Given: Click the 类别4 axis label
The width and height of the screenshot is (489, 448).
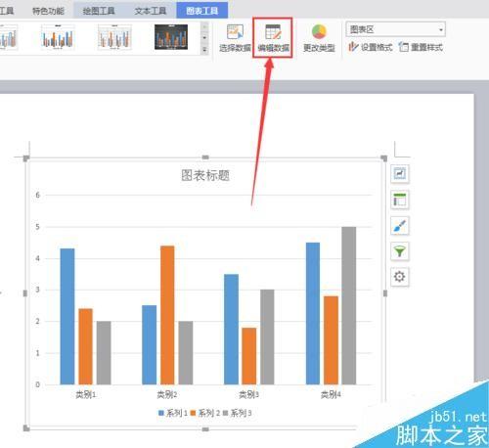Looking at the screenshot, I should (331, 394).
